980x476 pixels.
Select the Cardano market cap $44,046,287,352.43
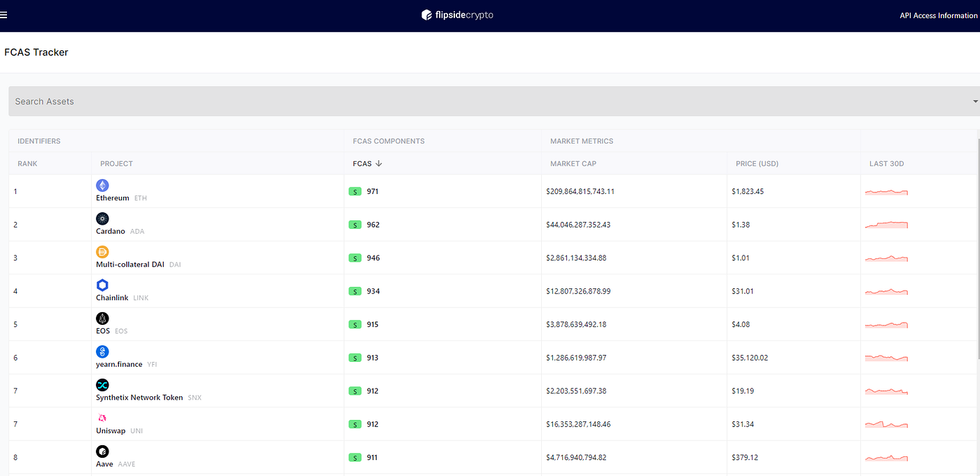pyautogui.click(x=578, y=225)
